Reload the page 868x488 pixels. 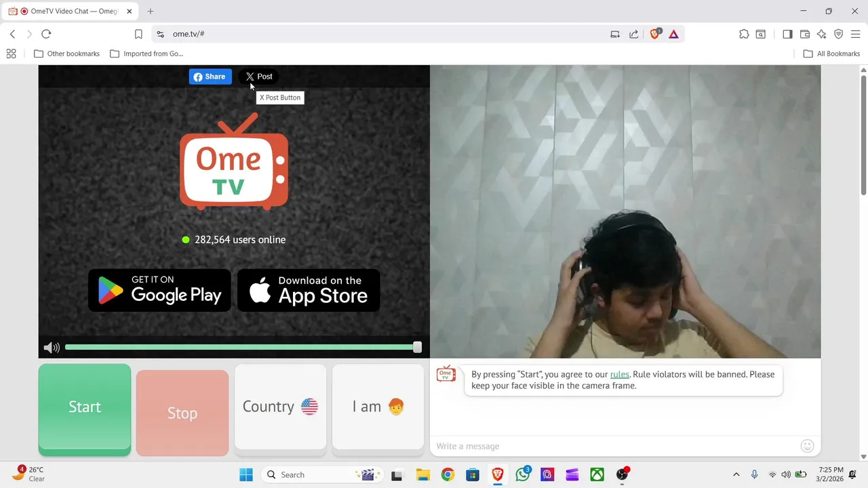pyautogui.click(x=46, y=34)
